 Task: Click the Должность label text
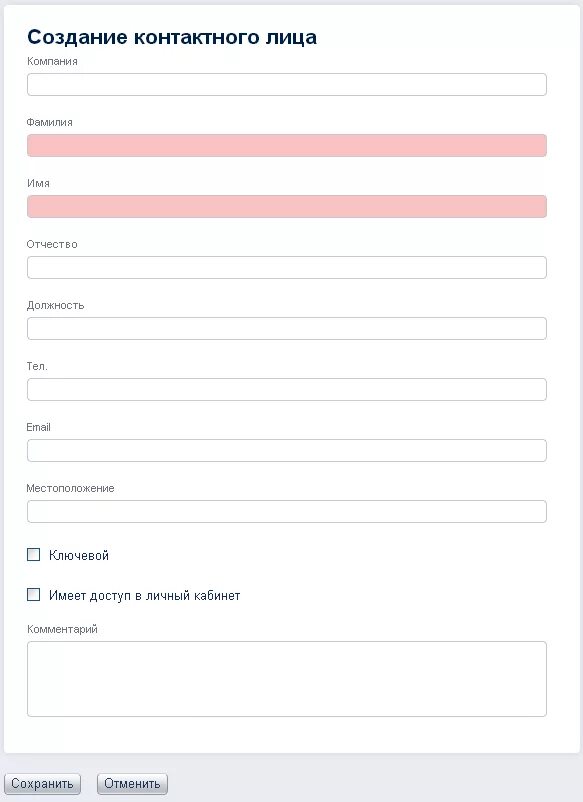pyautogui.click(x=55, y=305)
